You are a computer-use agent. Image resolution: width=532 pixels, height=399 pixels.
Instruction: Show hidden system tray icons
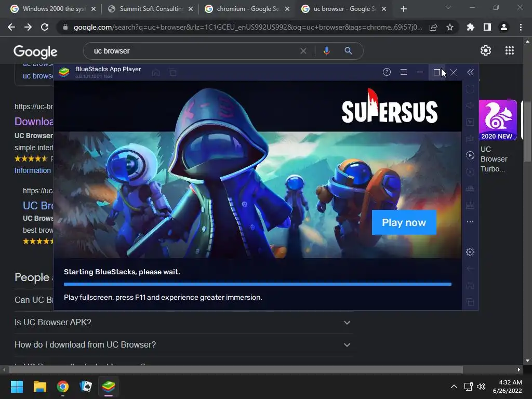tap(454, 387)
